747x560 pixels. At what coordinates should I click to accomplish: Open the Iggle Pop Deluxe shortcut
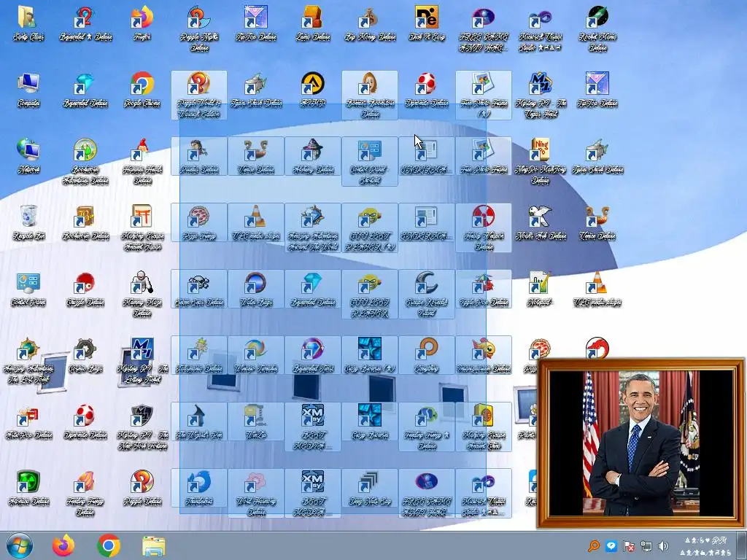pyautogui.click(x=484, y=289)
